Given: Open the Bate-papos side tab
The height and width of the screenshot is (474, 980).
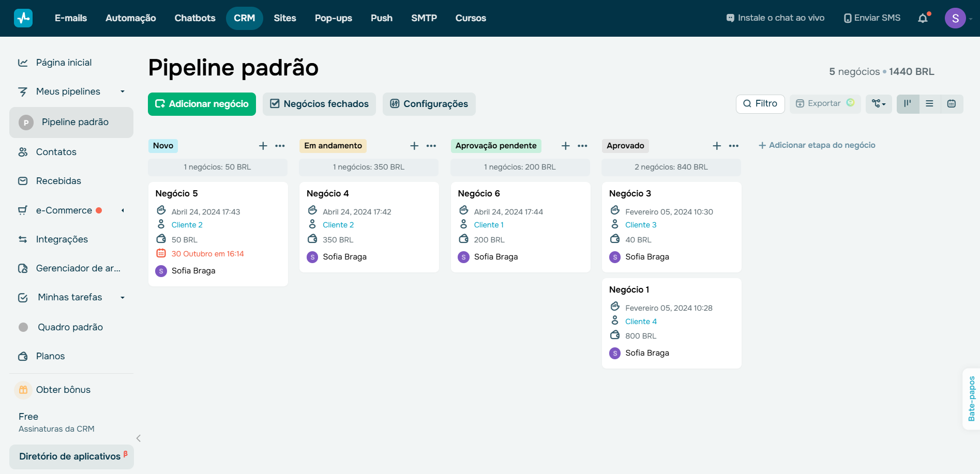Looking at the screenshot, I should click(971, 399).
